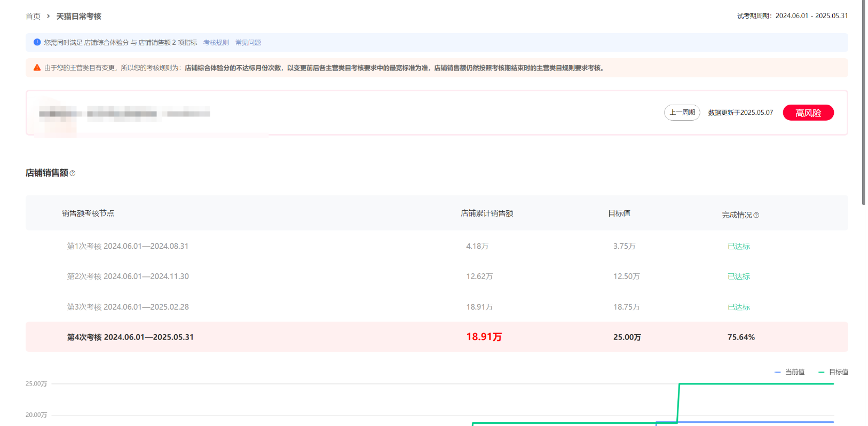This screenshot has height=426, width=868.
Task: Click the red 高风险 badge
Action: pos(808,113)
